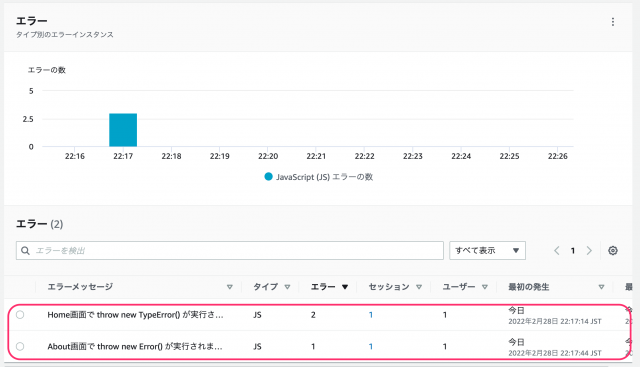640x367 pixels.
Task: Click the セッション column header
Action: (389, 287)
